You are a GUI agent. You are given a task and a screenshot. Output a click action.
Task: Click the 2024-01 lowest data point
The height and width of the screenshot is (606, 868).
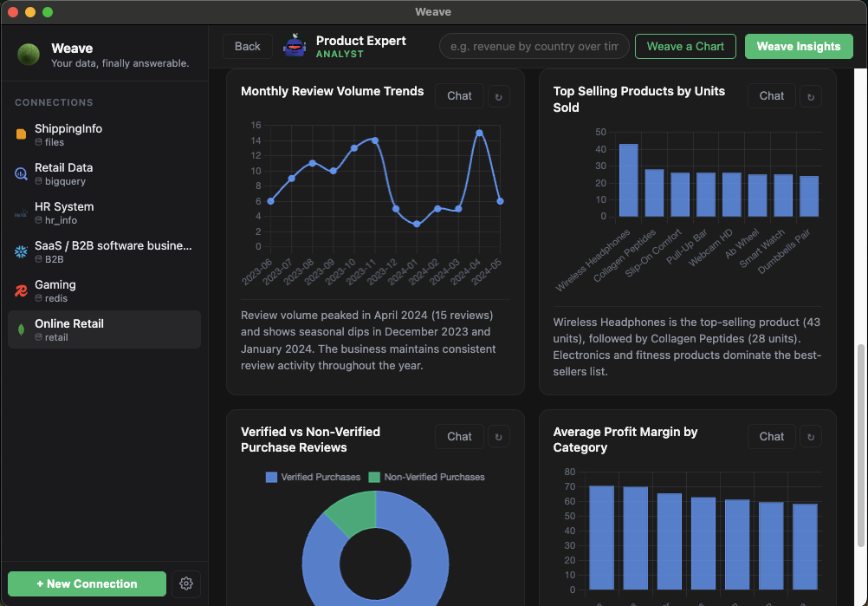point(417,225)
